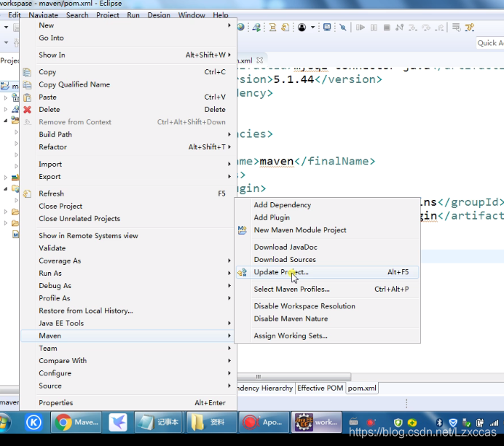This screenshot has height=446, width=504.
Task: Click the red Delete X icon
Action: 28,110
